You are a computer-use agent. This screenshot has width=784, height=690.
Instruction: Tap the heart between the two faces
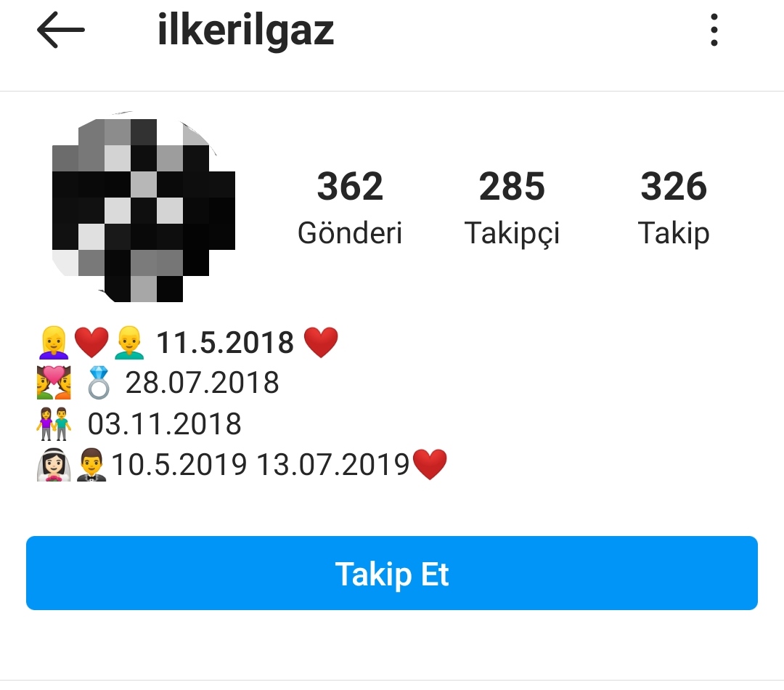(91, 343)
